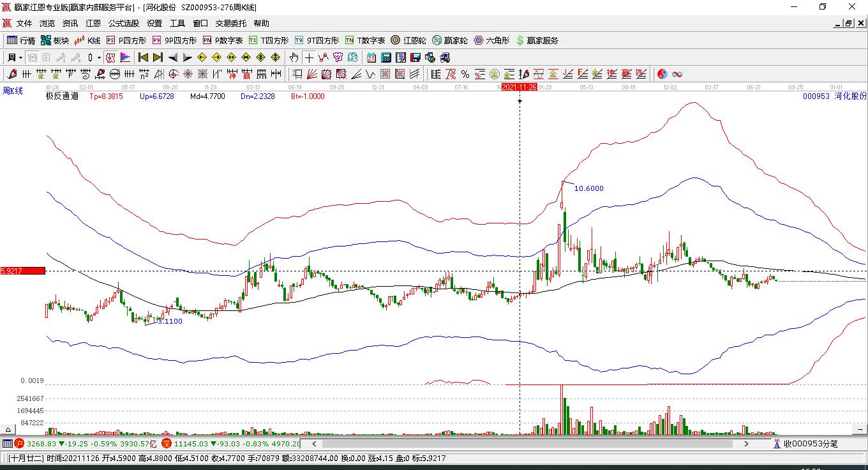Select the red fan lines tool
868x470 pixels.
311,74
